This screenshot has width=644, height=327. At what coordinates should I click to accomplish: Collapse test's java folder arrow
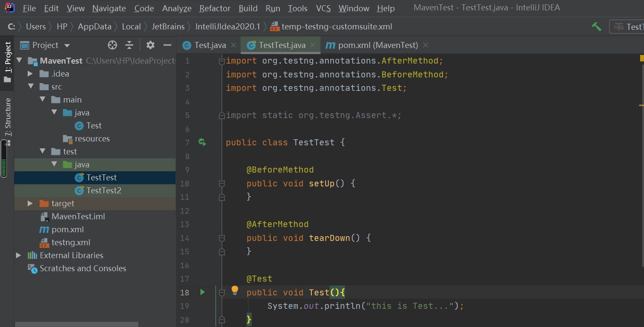click(x=54, y=164)
